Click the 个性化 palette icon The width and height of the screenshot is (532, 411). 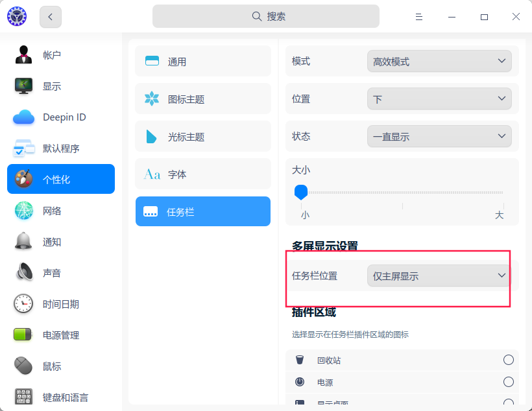coord(23,179)
